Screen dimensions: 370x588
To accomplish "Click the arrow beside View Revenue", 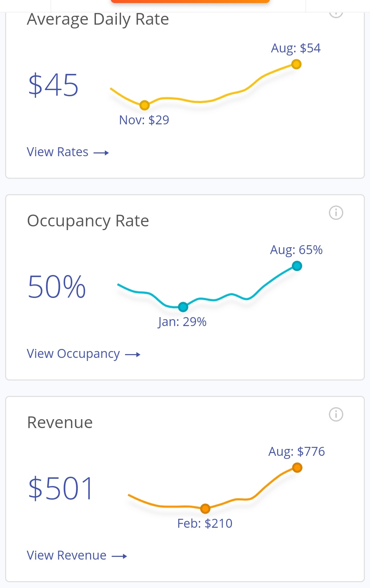I will [119, 556].
